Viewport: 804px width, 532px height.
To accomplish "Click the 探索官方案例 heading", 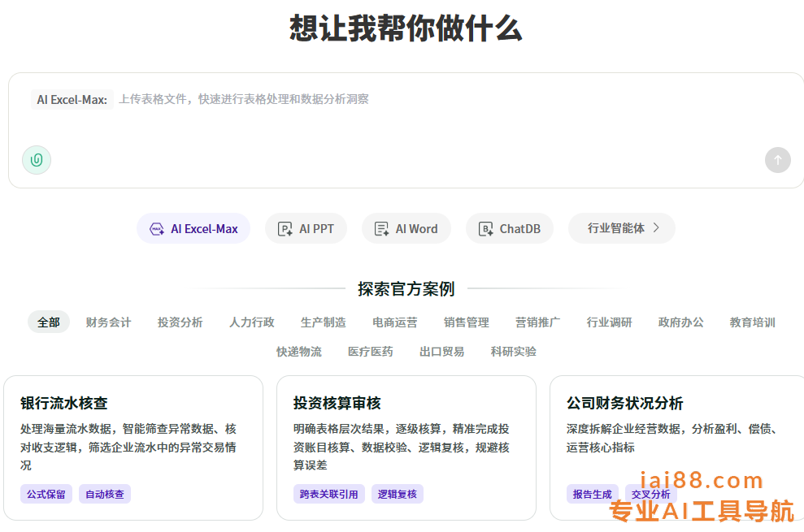I will (406, 288).
